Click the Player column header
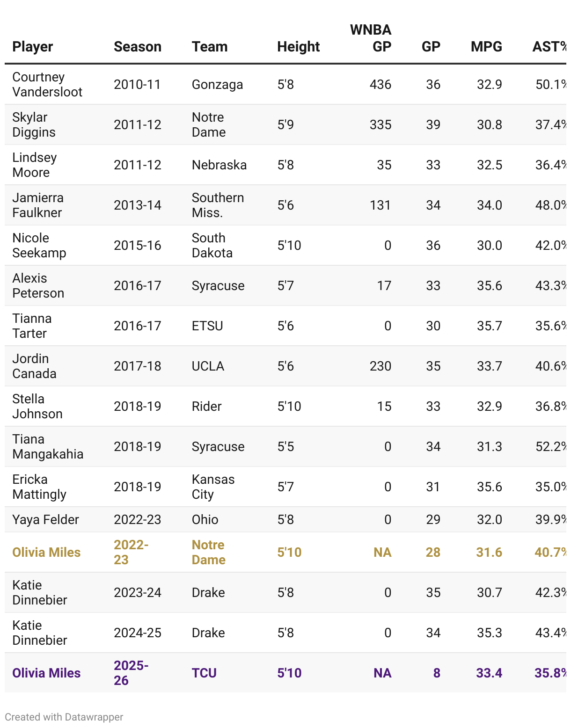The height and width of the screenshot is (728, 571). 32,47
